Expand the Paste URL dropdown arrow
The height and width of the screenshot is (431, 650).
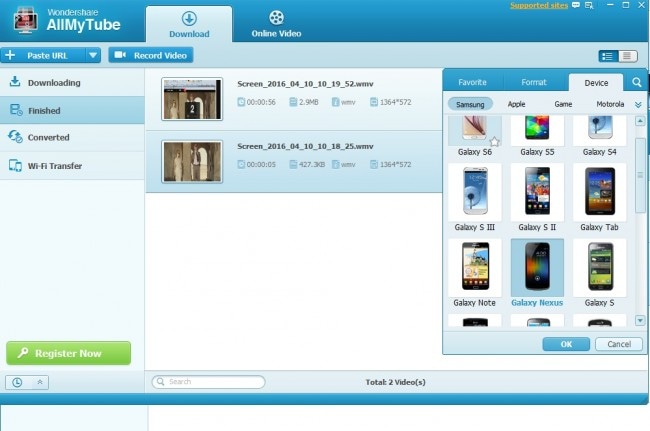click(93, 55)
